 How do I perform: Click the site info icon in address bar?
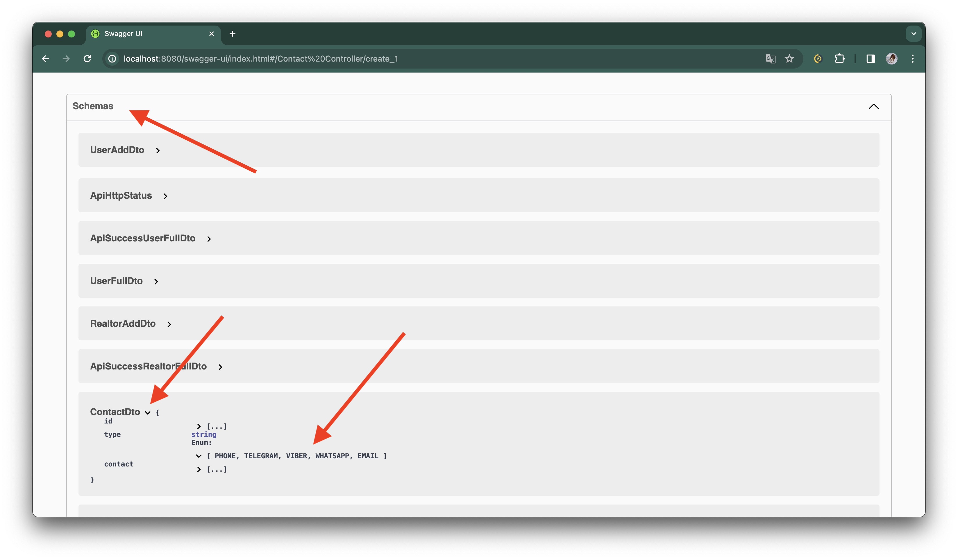112,58
